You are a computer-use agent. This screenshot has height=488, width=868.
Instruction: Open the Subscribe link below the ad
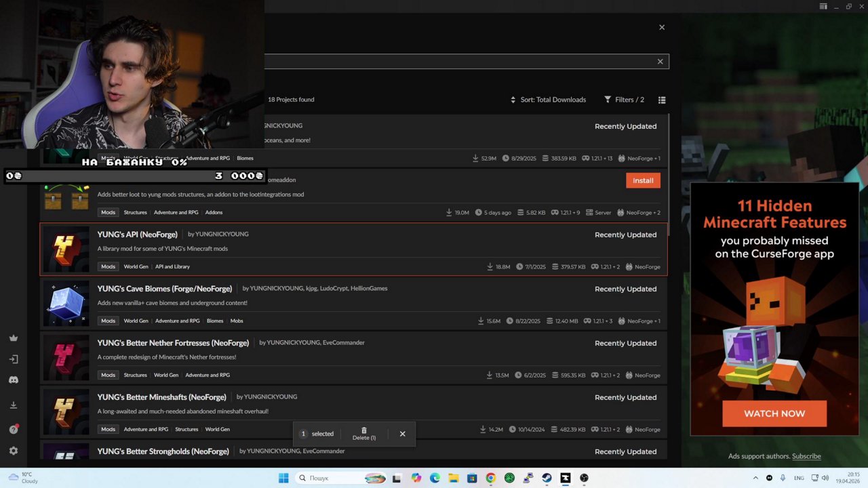[807, 456]
